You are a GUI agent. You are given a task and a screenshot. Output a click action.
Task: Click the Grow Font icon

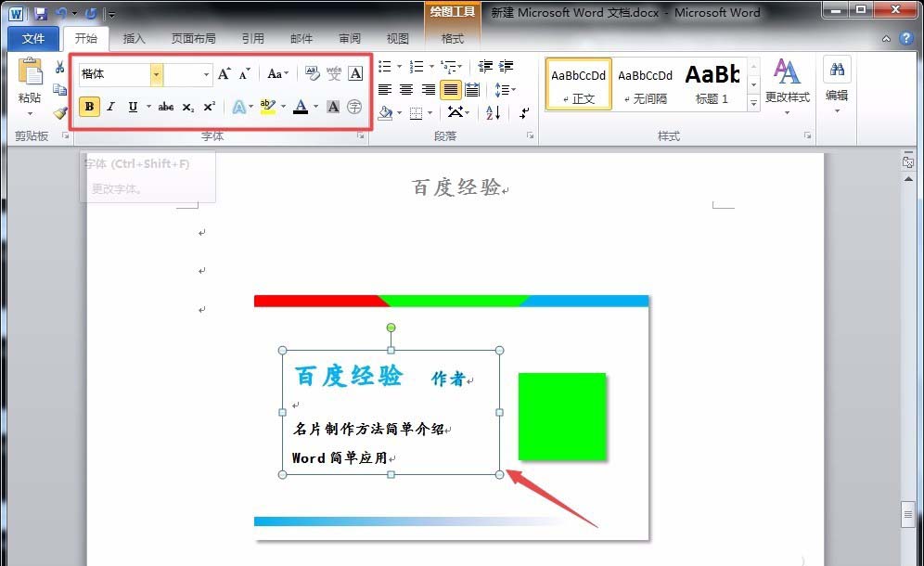tap(224, 73)
